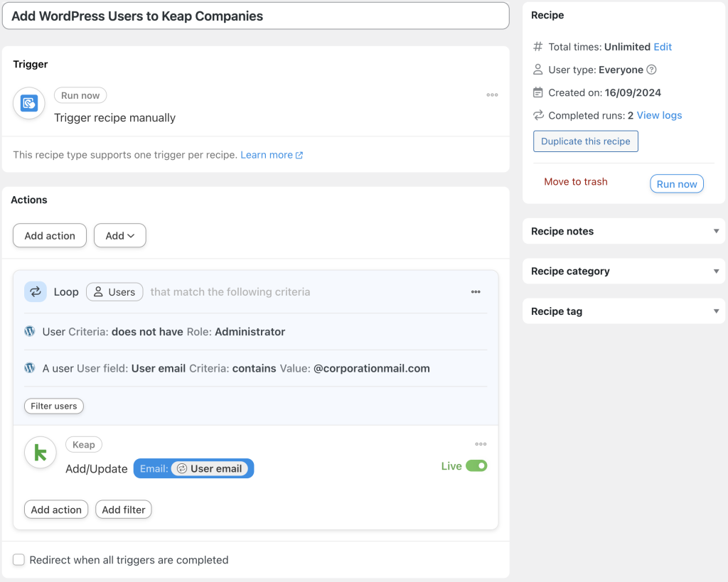
Task: Click Edit next to Total times Unlimited
Action: 663,47
